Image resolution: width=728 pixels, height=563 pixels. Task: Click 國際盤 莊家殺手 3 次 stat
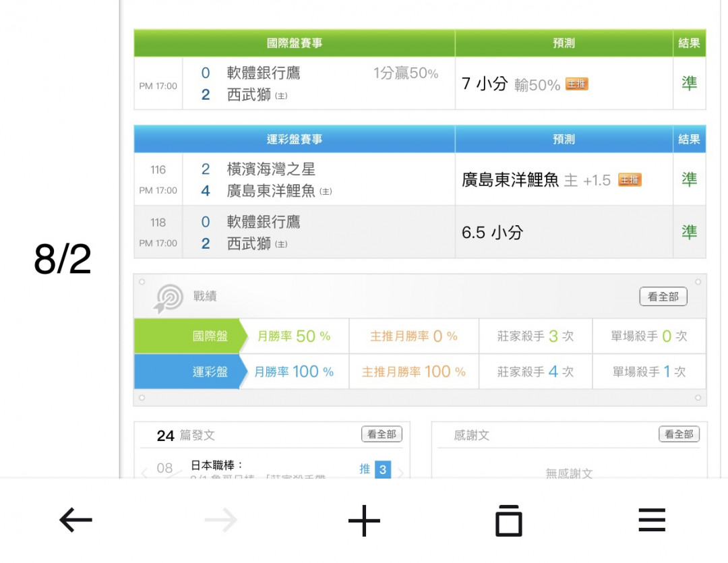click(x=535, y=336)
